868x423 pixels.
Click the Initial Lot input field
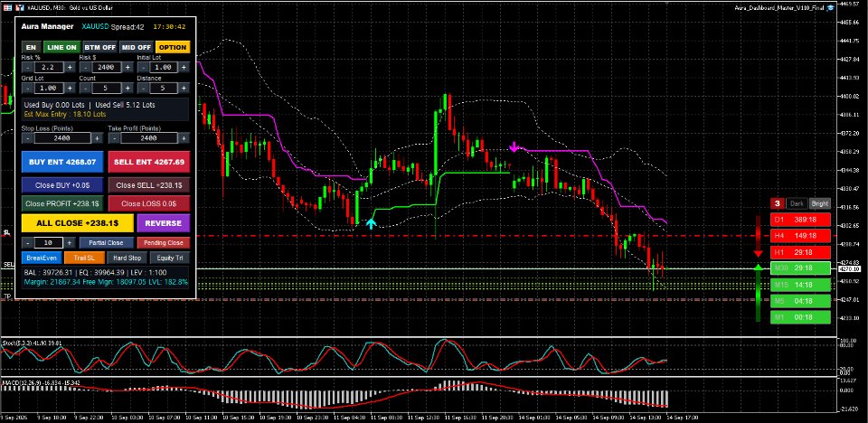[164, 67]
